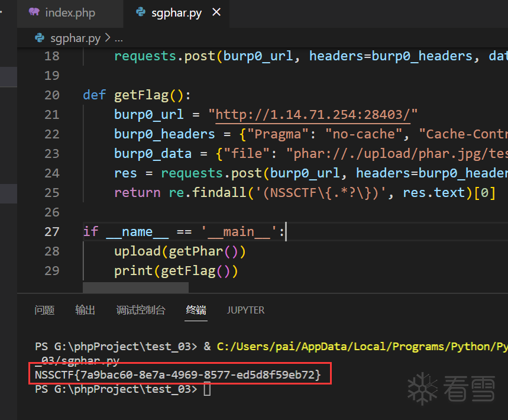Click print(getFlag()) call on line 29

point(176,271)
